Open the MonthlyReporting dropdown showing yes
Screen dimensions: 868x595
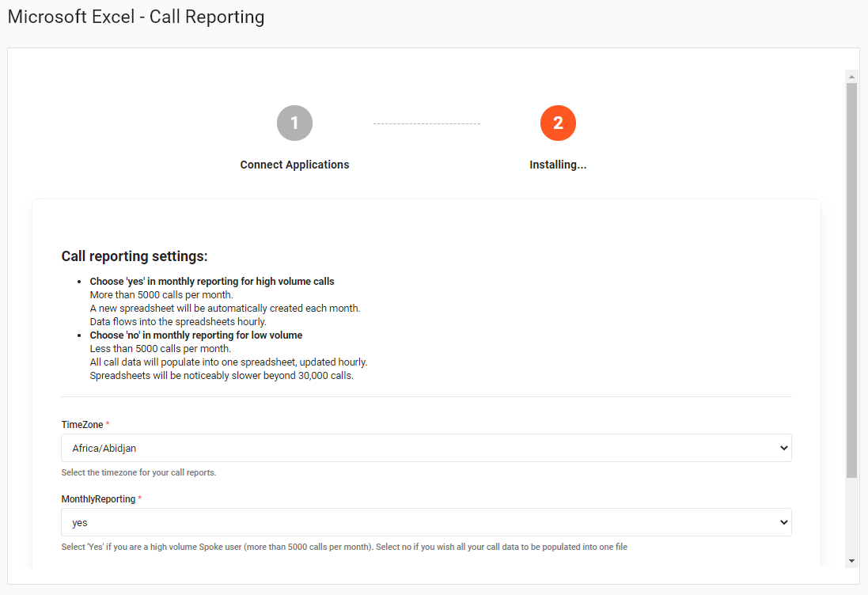coord(426,522)
